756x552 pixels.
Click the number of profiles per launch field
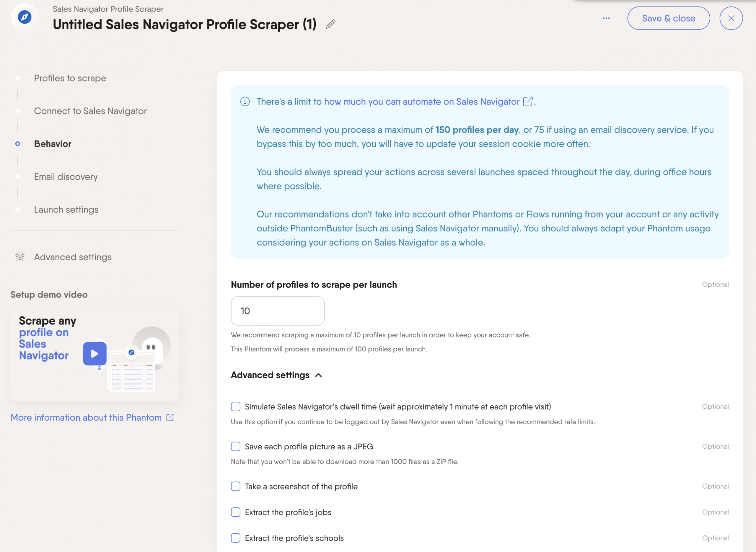pos(277,311)
